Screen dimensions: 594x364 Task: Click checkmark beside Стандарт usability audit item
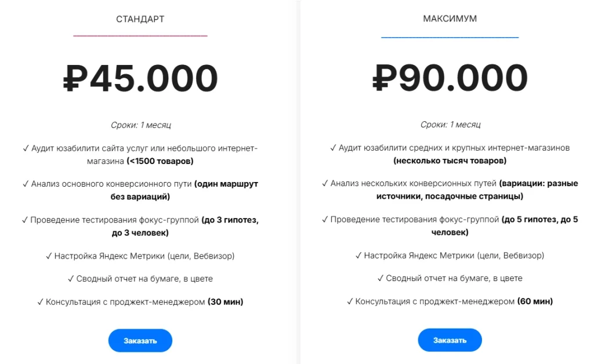click(26, 148)
